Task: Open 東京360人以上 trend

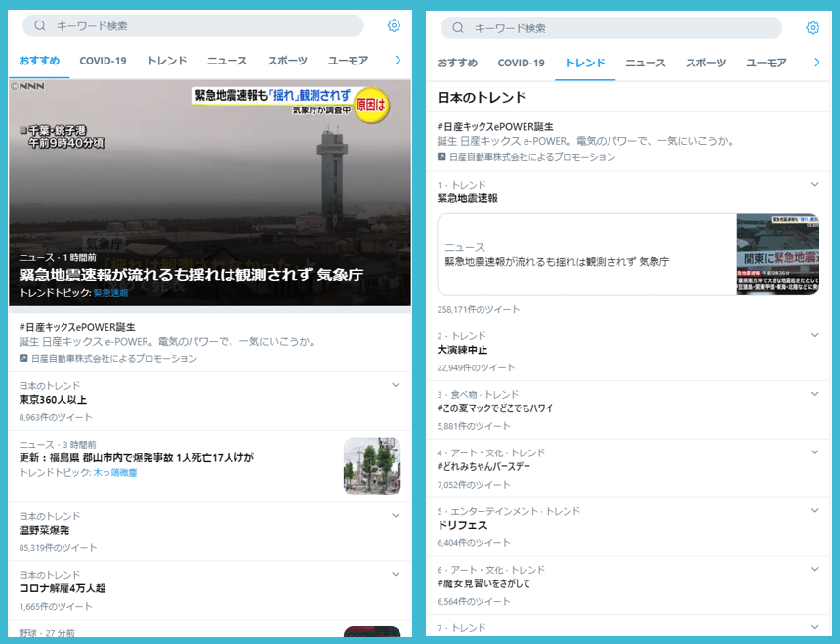Action: 53,400
